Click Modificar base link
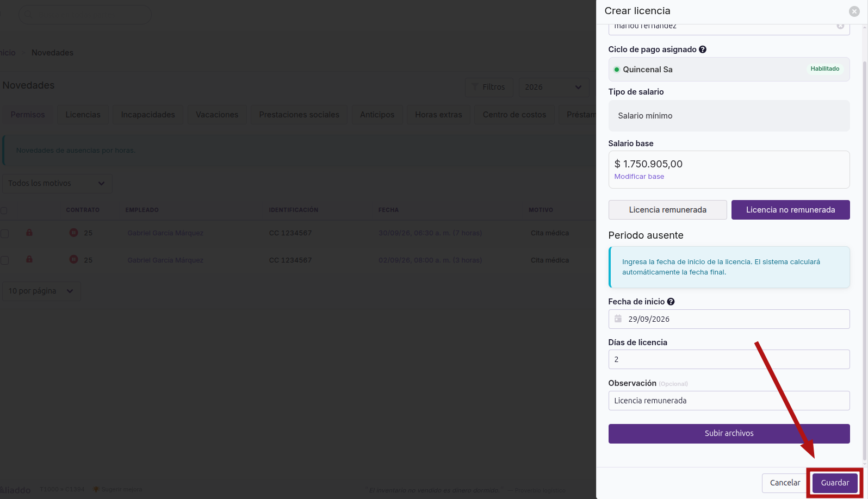 [639, 177]
